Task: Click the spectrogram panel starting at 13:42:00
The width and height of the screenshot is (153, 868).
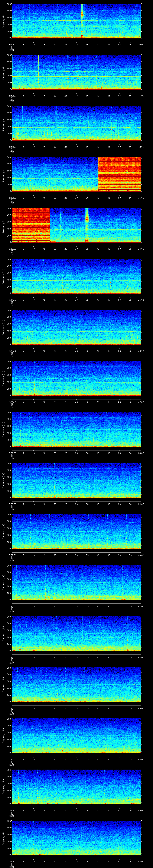Action: pos(76,685)
